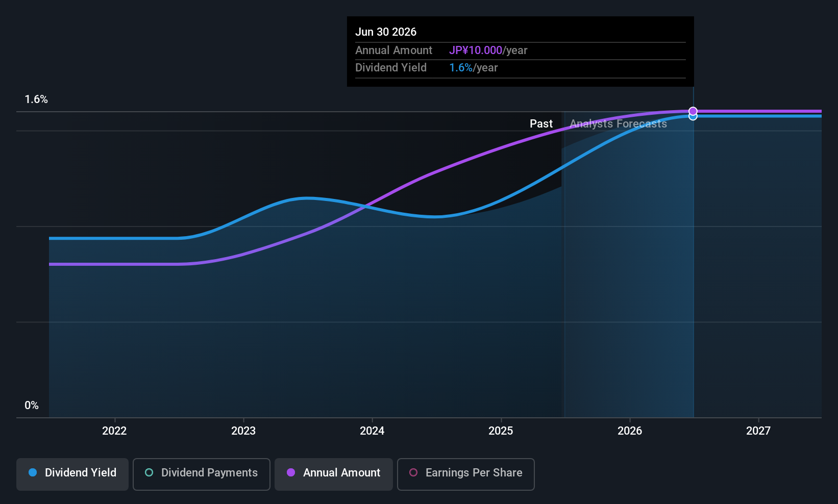The width and height of the screenshot is (838, 504).
Task: Enable the Dividend Payments series
Action: tap(202, 474)
